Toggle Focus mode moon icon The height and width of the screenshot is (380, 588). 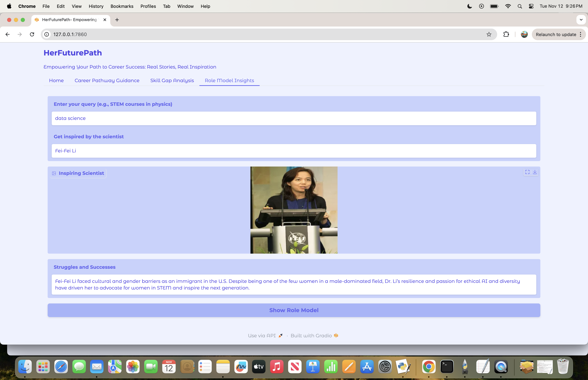click(x=470, y=6)
